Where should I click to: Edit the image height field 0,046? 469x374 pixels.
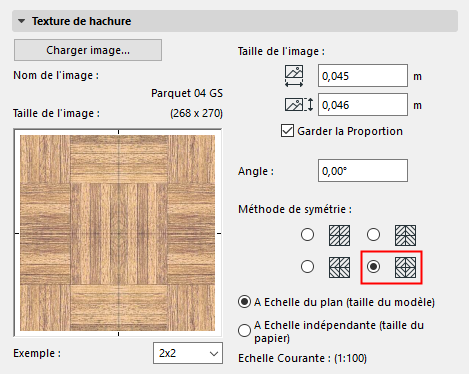click(363, 105)
